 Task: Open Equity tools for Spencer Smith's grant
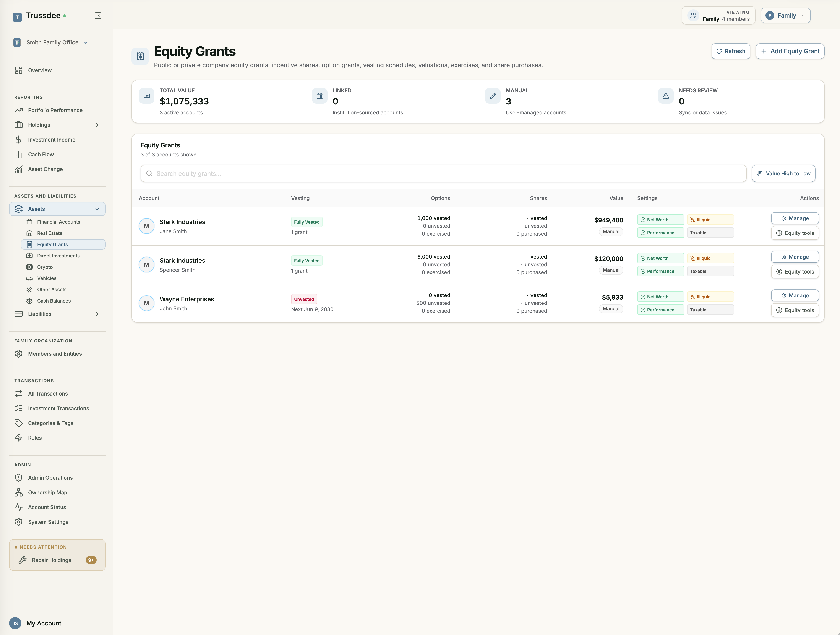coord(795,272)
